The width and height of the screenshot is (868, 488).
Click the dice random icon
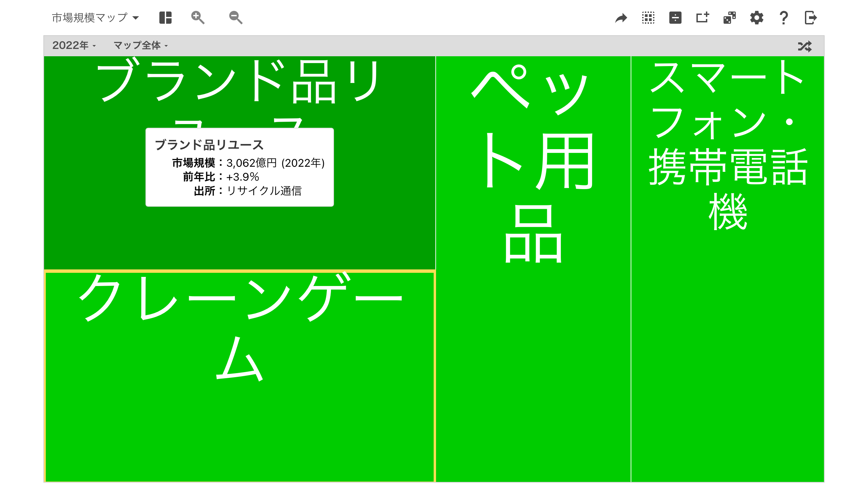[x=730, y=18]
